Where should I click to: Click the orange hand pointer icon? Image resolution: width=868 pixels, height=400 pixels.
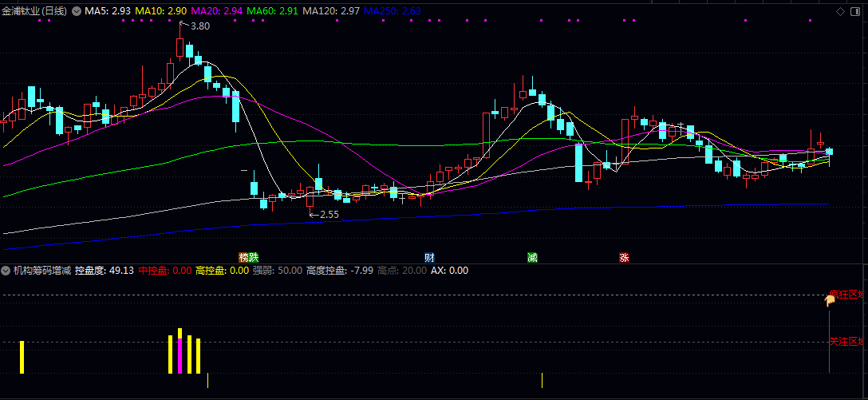tap(830, 300)
